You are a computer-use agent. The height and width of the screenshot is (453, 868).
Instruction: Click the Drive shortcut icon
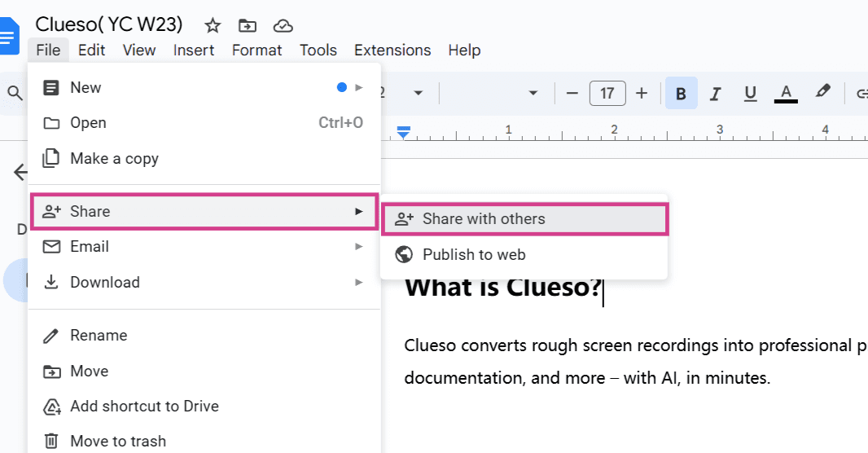click(x=51, y=407)
